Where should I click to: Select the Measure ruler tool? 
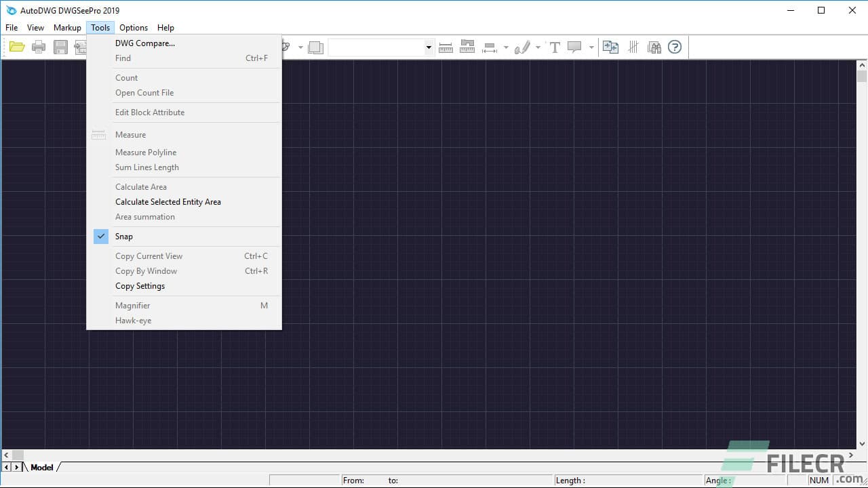(446, 47)
